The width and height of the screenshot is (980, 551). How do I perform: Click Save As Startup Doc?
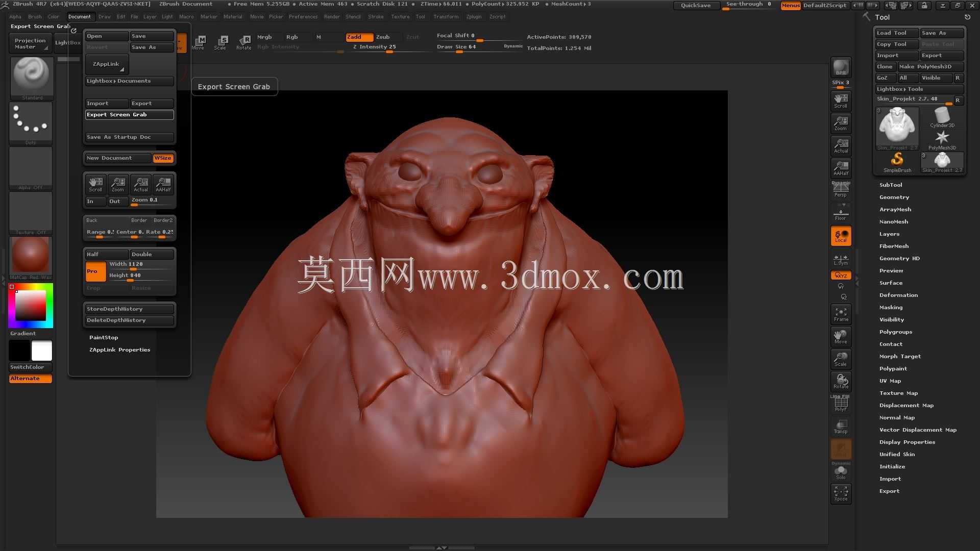[130, 137]
